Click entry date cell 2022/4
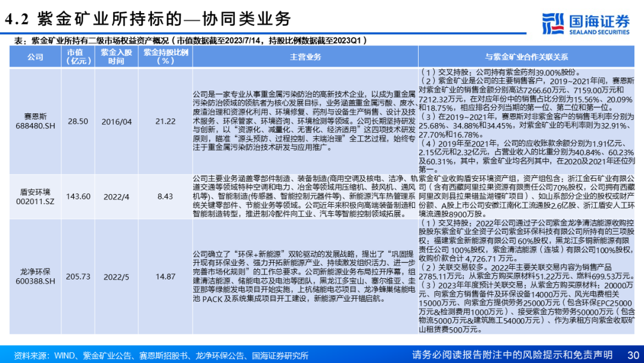644x363 pixels. point(116,197)
